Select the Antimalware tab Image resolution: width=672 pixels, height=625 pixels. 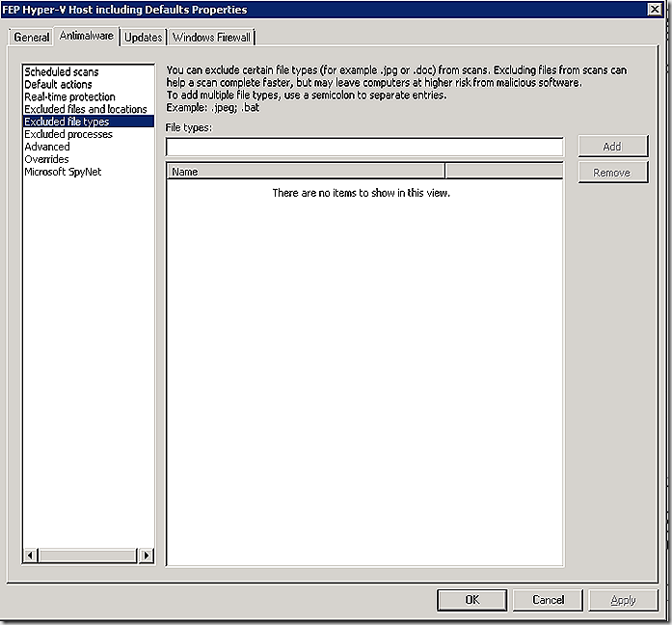87,36
